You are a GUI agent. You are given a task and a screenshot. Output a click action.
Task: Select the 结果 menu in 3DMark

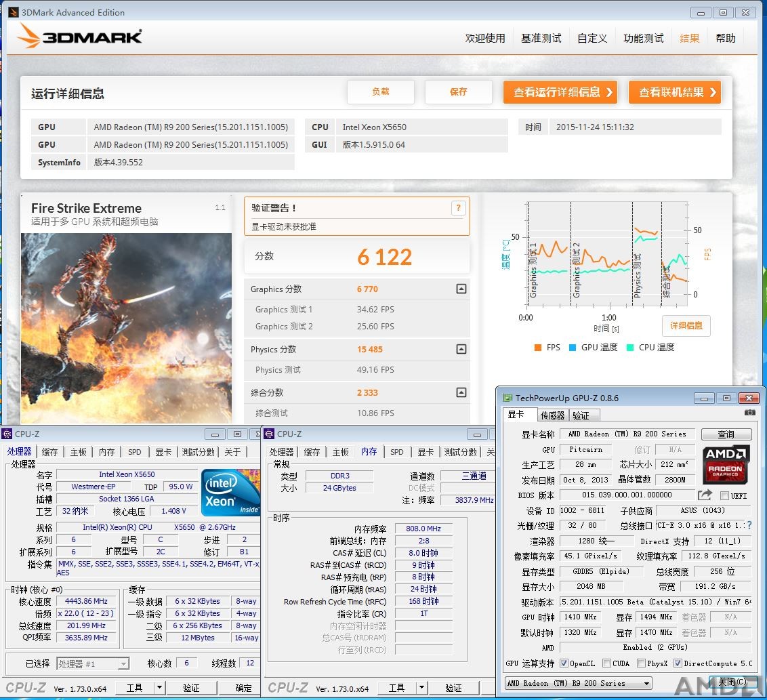[689, 38]
